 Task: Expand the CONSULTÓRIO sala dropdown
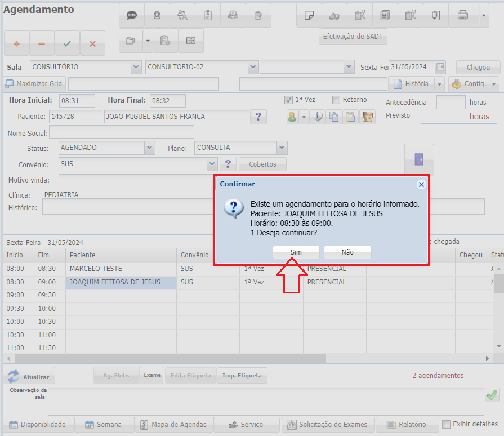coord(136,67)
